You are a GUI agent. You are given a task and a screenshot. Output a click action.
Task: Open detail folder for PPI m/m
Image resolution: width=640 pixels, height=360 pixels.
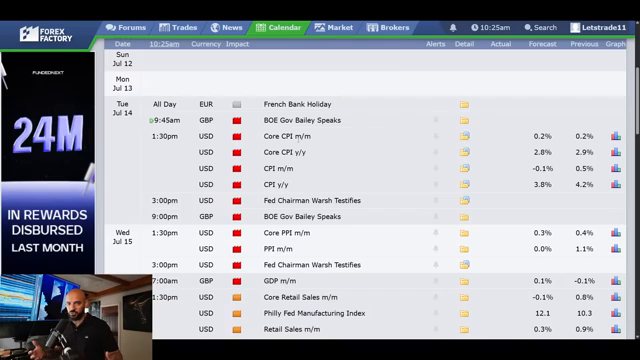pyautogui.click(x=464, y=249)
